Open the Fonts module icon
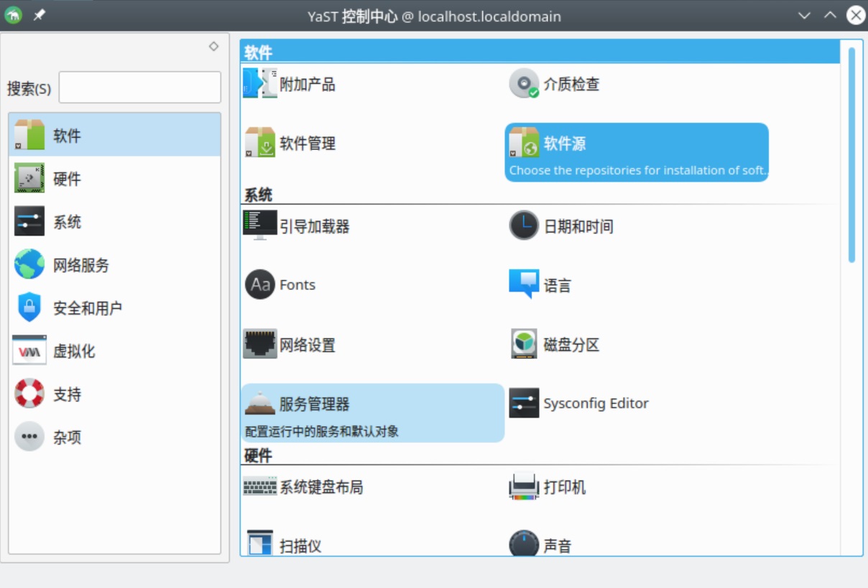 (x=259, y=284)
